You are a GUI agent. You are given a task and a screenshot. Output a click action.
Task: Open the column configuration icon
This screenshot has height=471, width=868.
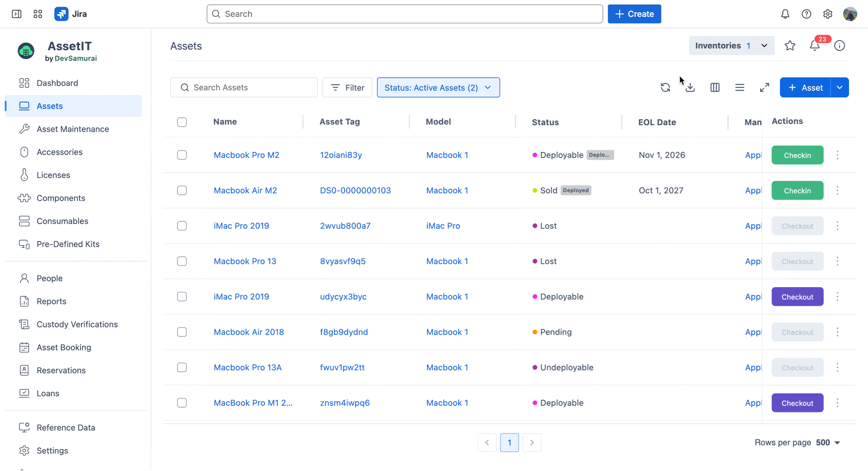tap(715, 88)
